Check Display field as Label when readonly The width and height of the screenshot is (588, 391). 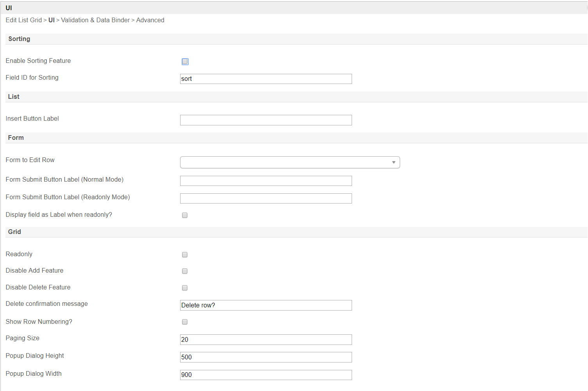tap(185, 215)
